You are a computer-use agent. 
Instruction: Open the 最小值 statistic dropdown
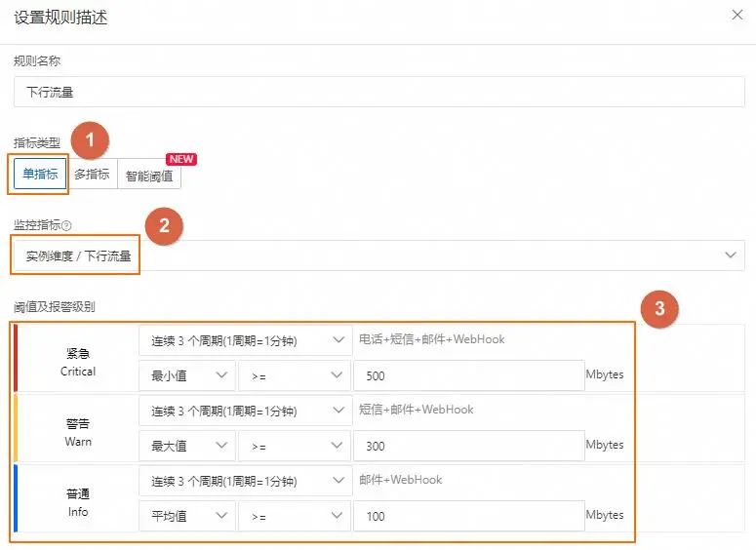(x=187, y=375)
